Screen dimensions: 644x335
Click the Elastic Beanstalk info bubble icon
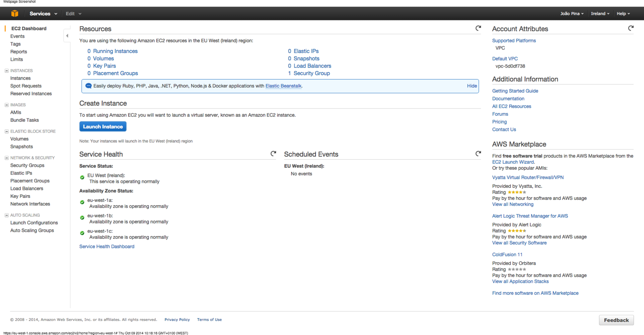click(x=89, y=86)
